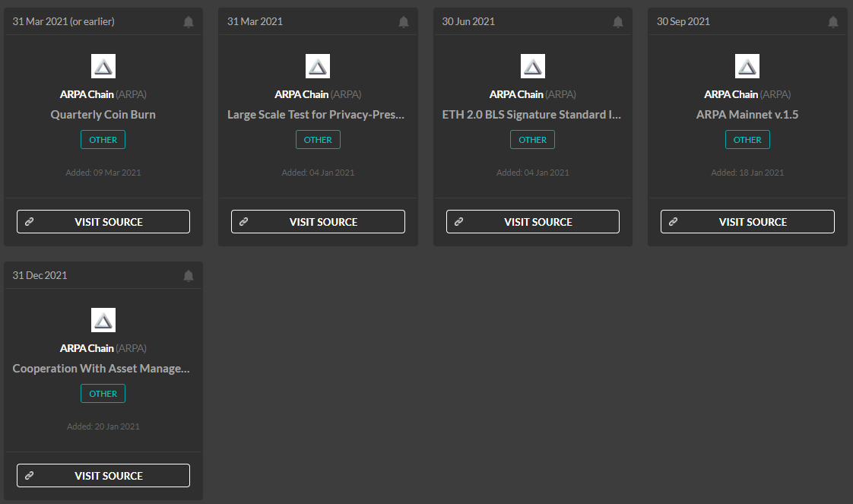Click link icon in ARPA Mainnet v.1.5 source button
Viewport: 853px width, 504px height.
pos(673,222)
